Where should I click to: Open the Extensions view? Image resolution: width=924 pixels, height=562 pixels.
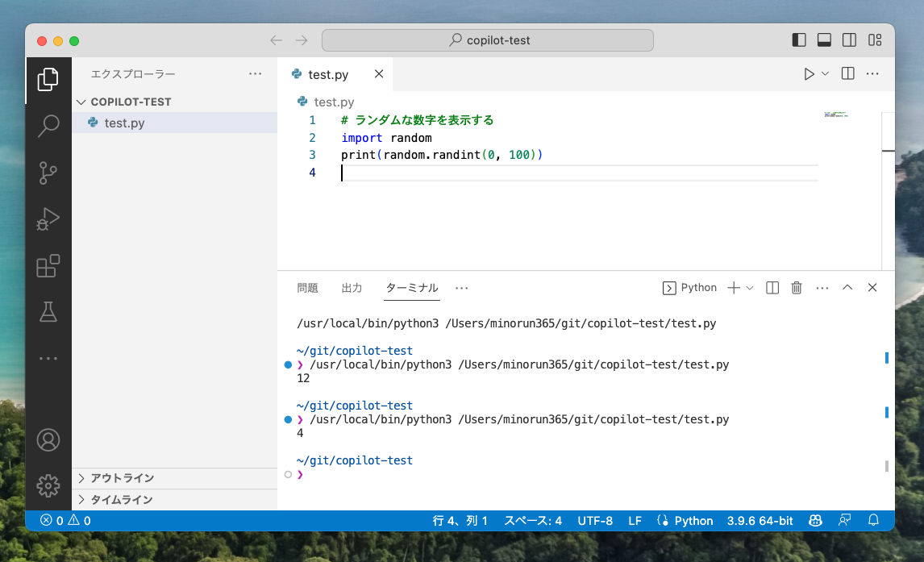coord(48,264)
